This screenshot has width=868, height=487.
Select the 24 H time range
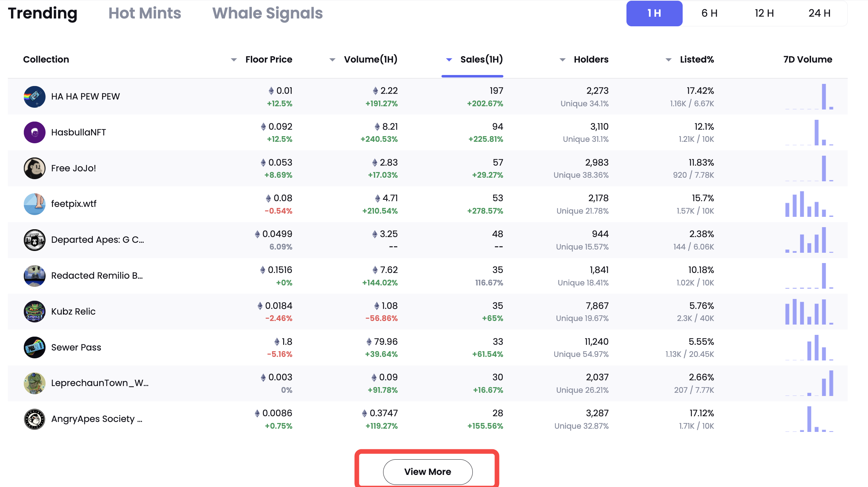tap(819, 14)
